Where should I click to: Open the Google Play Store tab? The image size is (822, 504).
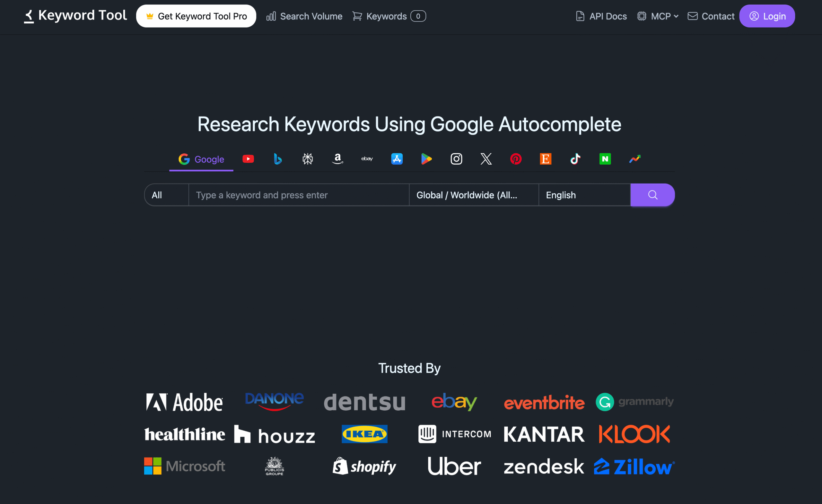(426, 159)
